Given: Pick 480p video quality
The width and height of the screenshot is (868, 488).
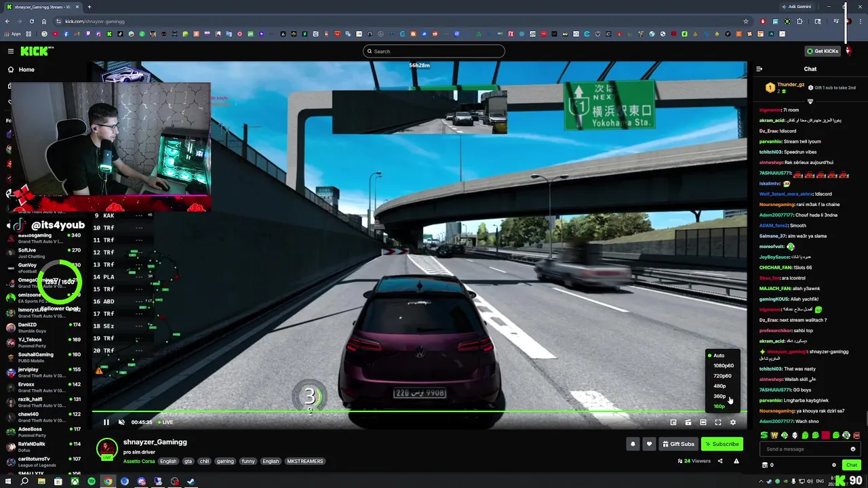Looking at the screenshot, I should (x=719, y=386).
